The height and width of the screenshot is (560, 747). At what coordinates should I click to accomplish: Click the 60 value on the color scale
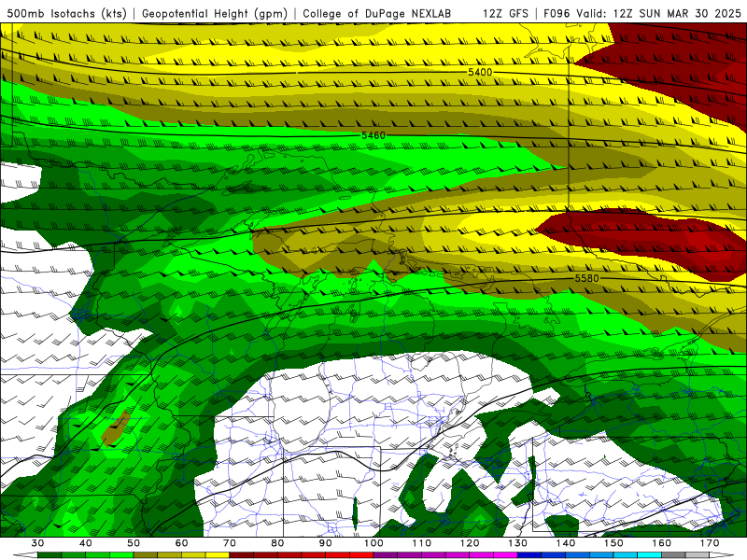181,543
